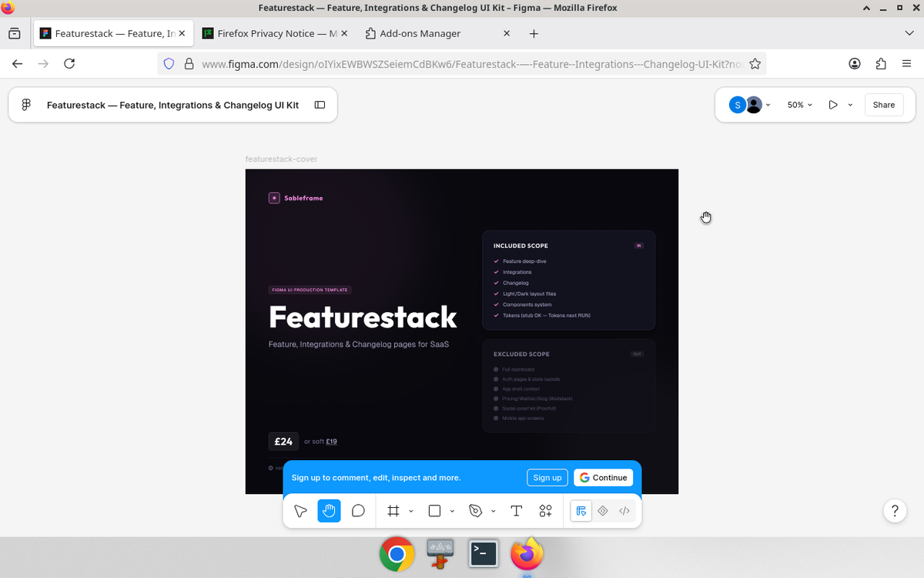This screenshot has width=924, height=578.
Task: Select the Hand tool
Action: (330, 511)
